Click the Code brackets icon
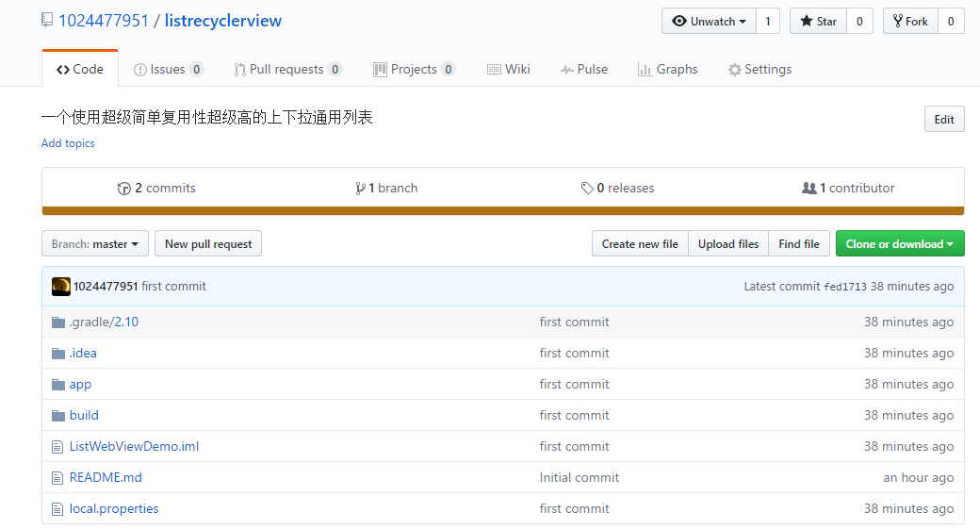Viewport: 980px width, 529px height. click(x=63, y=70)
